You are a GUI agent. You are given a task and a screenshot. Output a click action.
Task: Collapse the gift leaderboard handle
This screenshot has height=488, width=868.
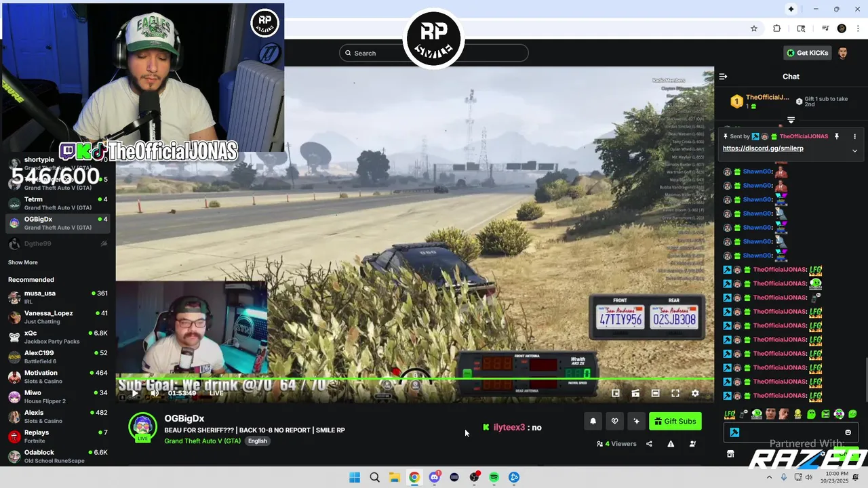[791, 120]
